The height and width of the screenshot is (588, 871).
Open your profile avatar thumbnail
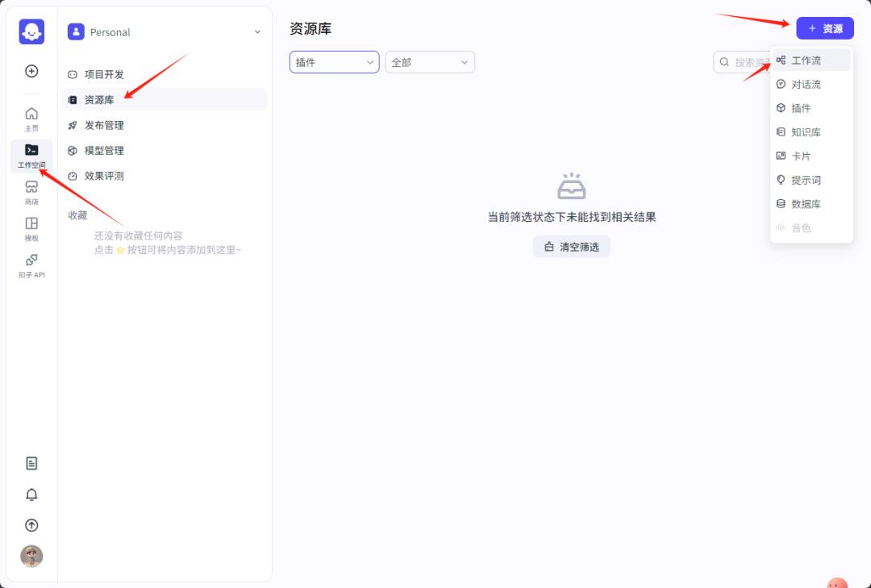(31, 556)
